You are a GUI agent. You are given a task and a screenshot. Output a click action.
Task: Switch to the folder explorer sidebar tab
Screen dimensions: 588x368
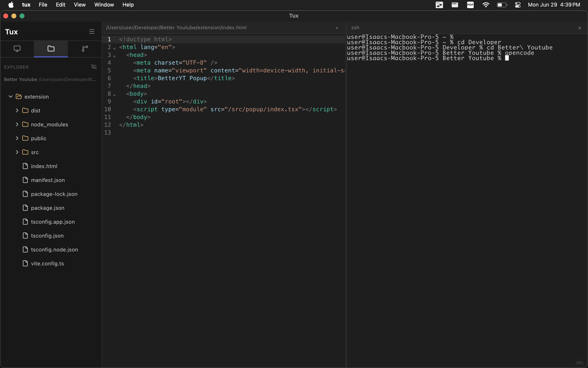click(51, 49)
